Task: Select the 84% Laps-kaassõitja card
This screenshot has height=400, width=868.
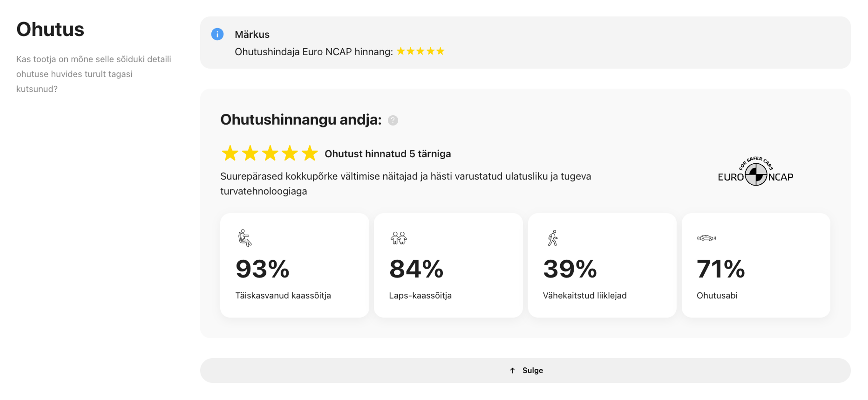Action: click(448, 265)
